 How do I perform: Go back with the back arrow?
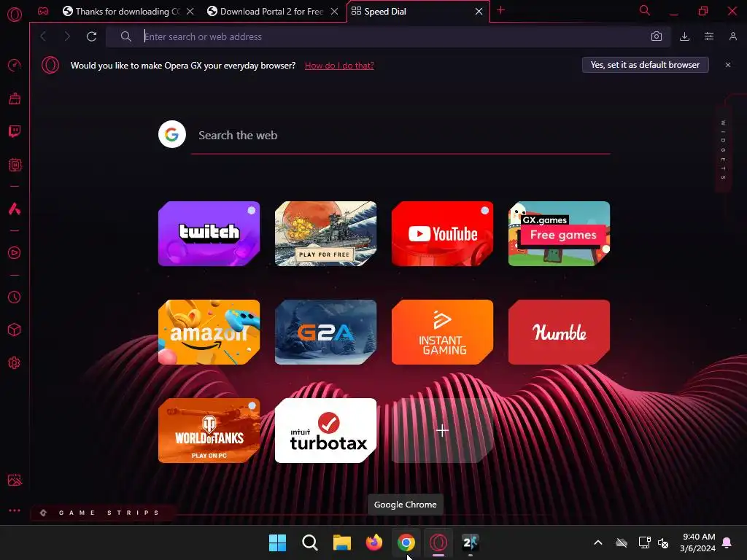(x=43, y=36)
